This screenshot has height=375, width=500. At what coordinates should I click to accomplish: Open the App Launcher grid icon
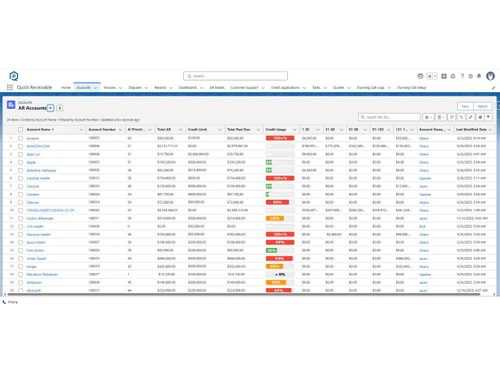pyautogui.click(x=10, y=87)
